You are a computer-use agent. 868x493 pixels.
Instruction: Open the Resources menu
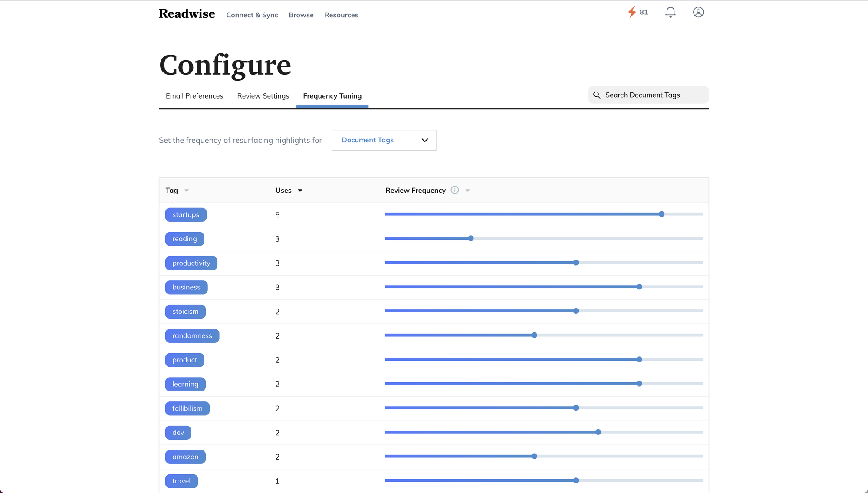(x=341, y=15)
